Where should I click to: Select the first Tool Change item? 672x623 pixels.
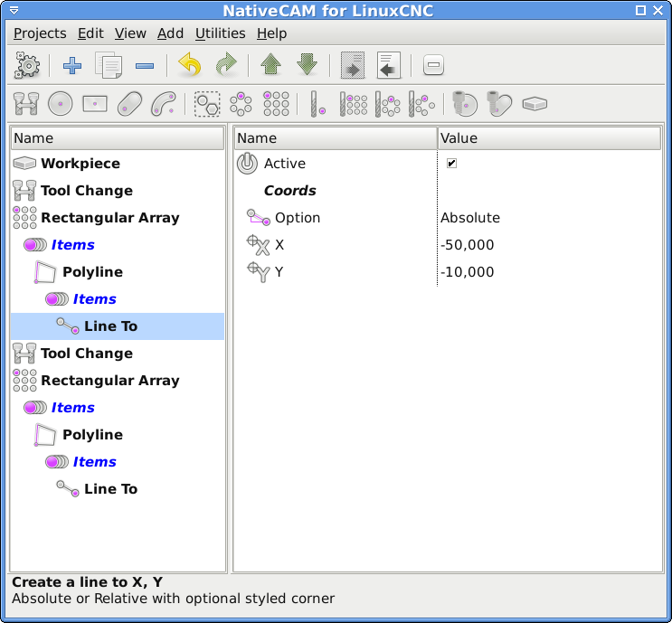point(118,191)
